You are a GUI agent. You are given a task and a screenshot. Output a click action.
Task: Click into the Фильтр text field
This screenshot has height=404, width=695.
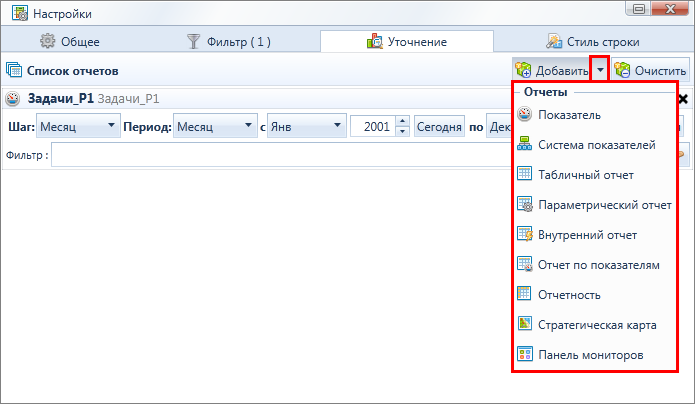coord(282,155)
